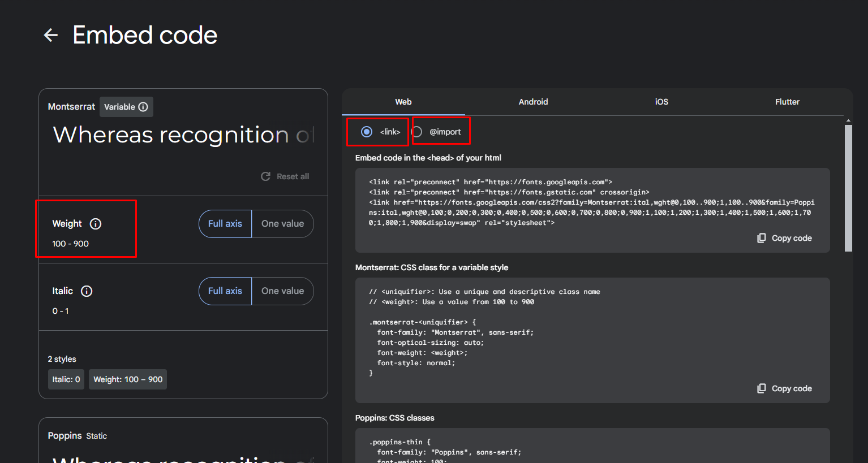Click the Montserrat font name label
Screen dimensions: 868x463
pyautogui.click(x=71, y=106)
